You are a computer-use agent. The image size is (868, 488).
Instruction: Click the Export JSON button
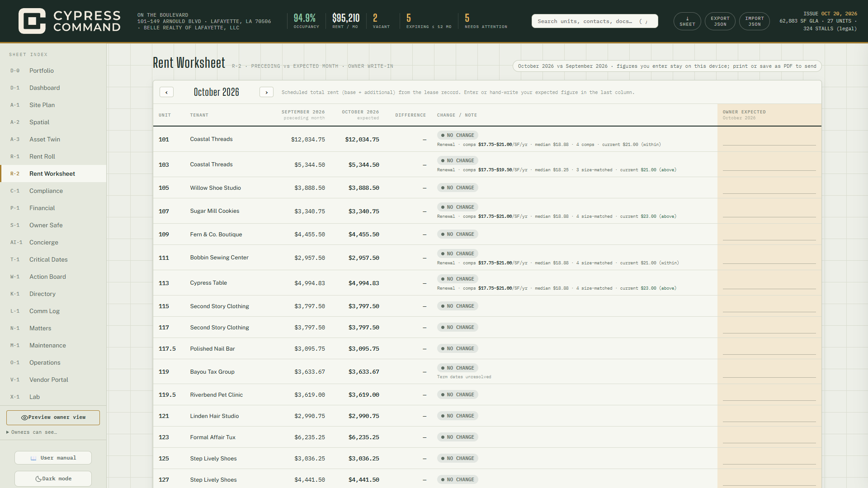pos(720,21)
